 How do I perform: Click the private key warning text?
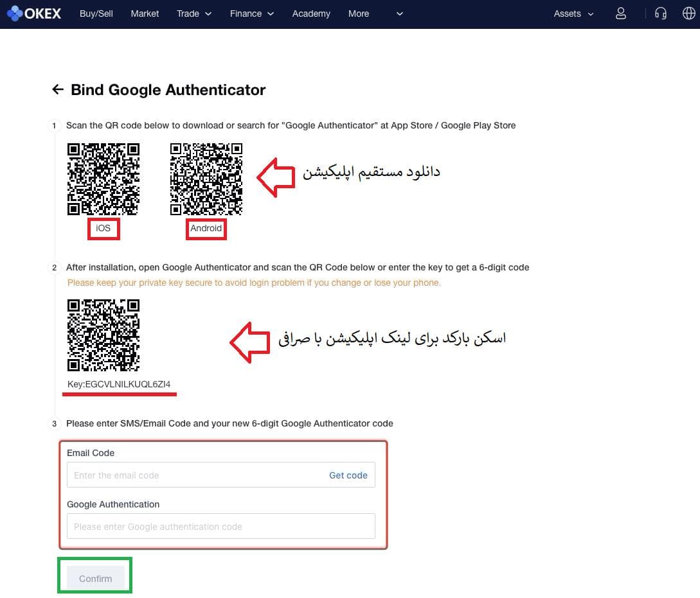253,283
